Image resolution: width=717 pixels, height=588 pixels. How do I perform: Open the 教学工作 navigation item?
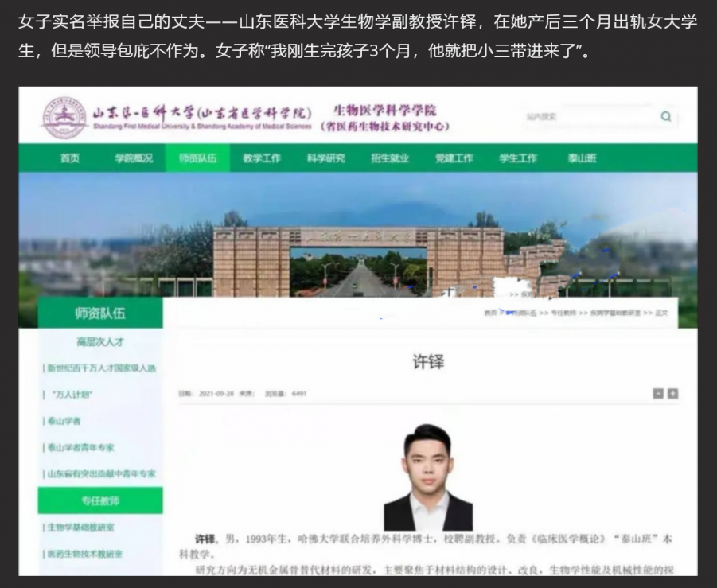click(262, 158)
